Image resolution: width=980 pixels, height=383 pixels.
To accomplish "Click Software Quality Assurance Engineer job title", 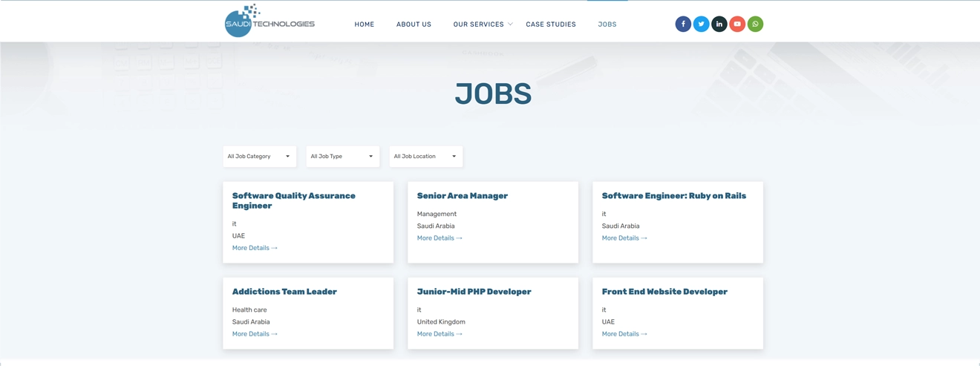I will click(293, 200).
